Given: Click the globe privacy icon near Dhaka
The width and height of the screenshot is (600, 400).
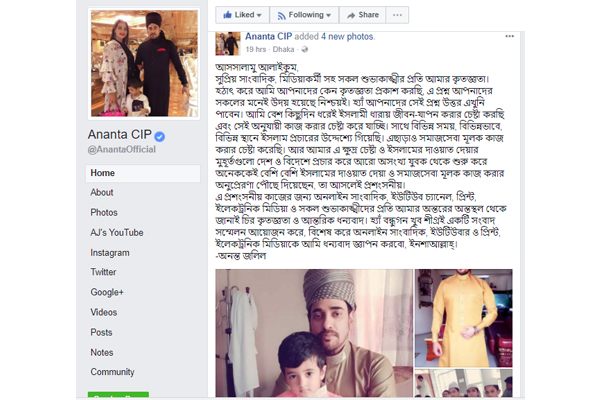Looking at the screenshot, I should tap(305, 49).
